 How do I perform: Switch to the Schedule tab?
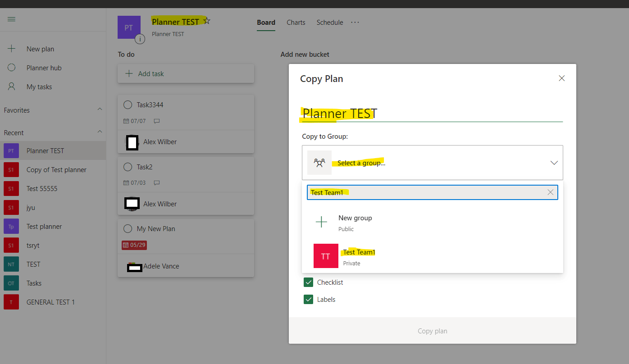(x=330, y=23)
